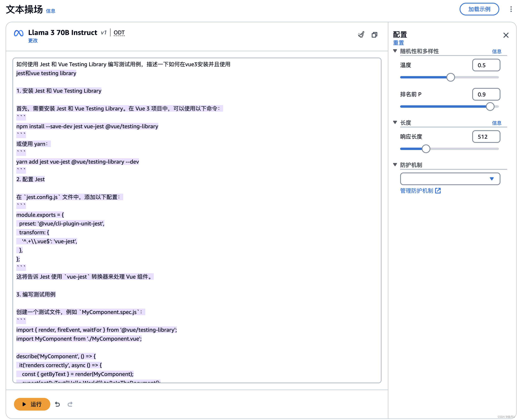Click the Reset configuration link
Screen dimensions: 518x420
coord(398,43)
